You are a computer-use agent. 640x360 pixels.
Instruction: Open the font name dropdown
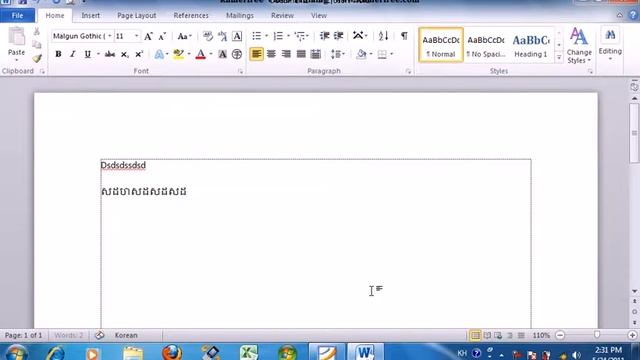[110, 36]
